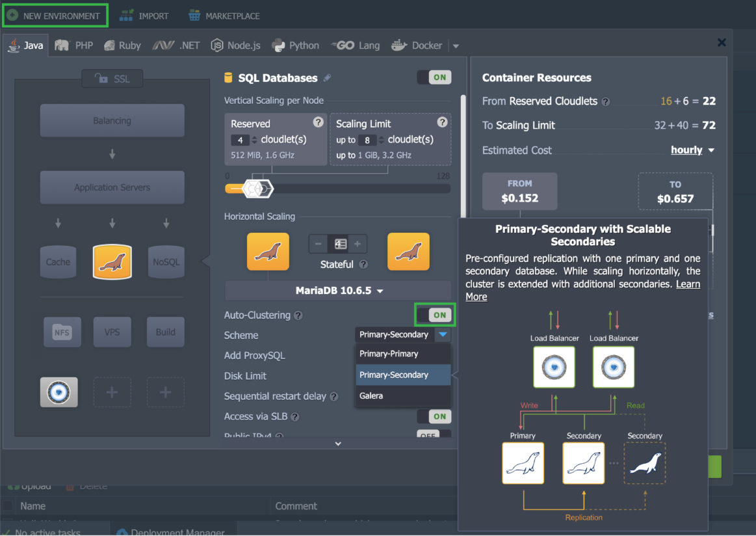Image resolution: width=756 pixels, height=536 pixels.
Task: Click the load balancer node icon bottom left
Action: tap(59, 393)
